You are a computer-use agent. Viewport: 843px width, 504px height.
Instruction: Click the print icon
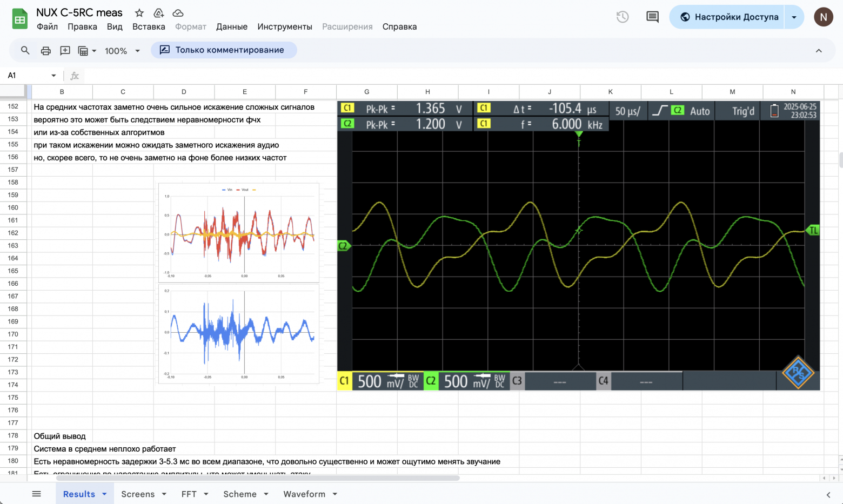click(x=46, y=50)
